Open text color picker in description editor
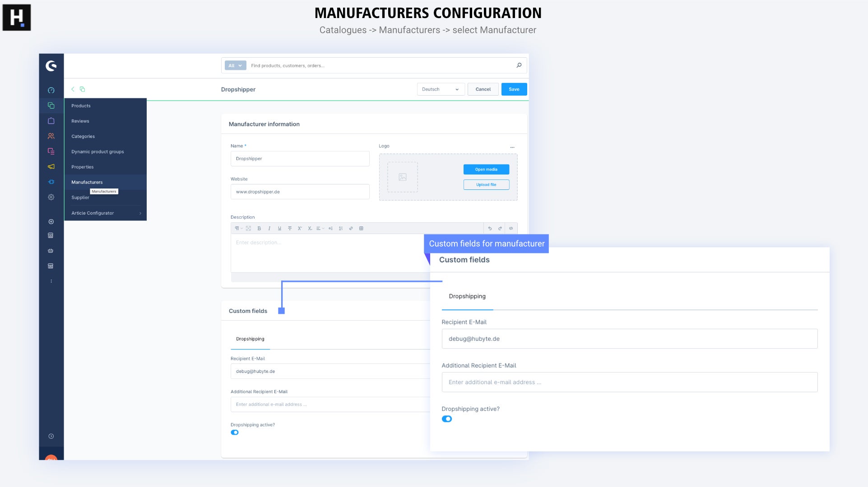868x487 pixels. click(x=248, y=229)
